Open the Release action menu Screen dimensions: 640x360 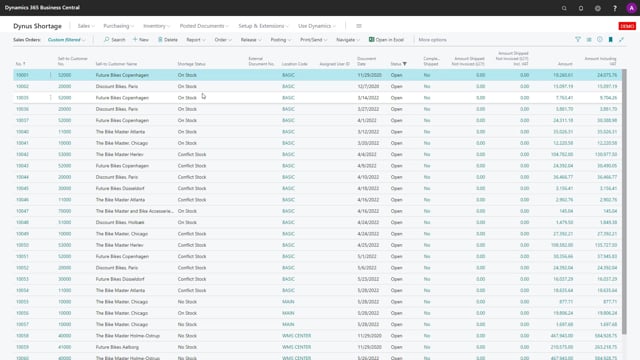251,40
